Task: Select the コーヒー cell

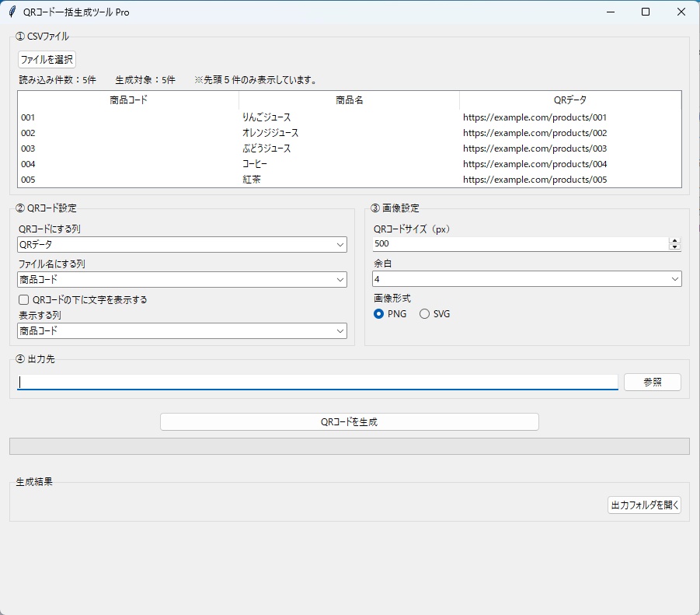Action: [x=255, y=164]
